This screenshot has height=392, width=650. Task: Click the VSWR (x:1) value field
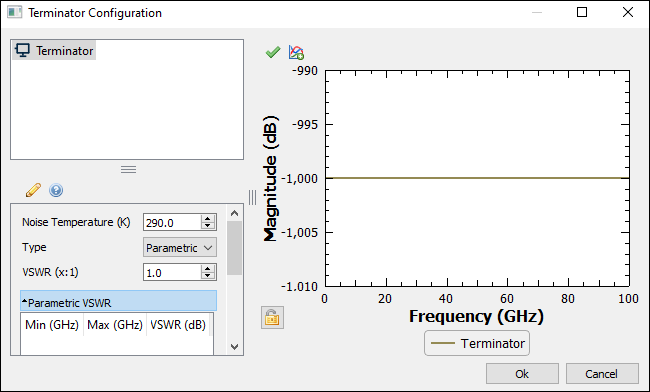(172, 273)
